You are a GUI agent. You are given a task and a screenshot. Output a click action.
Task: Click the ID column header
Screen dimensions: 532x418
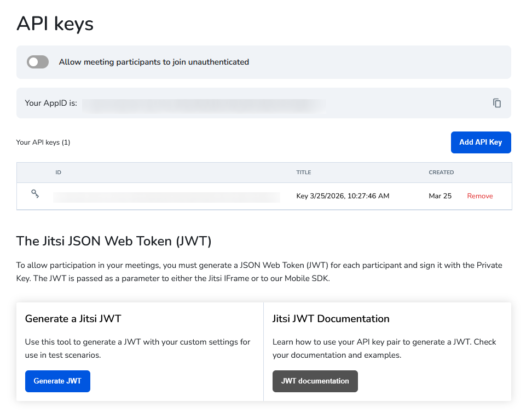coord(58,173)
